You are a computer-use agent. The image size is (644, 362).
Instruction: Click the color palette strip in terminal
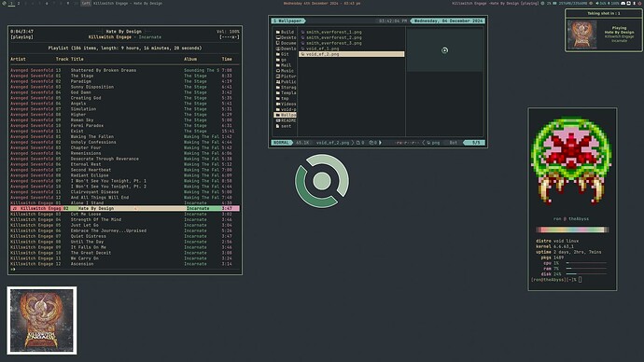pyautogui.click(x=572, y=230)
